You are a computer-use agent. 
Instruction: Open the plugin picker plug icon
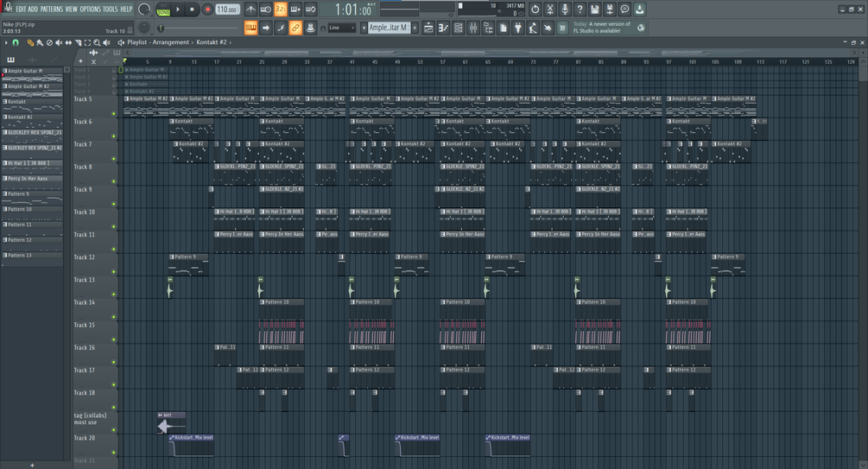click(518, 28)
